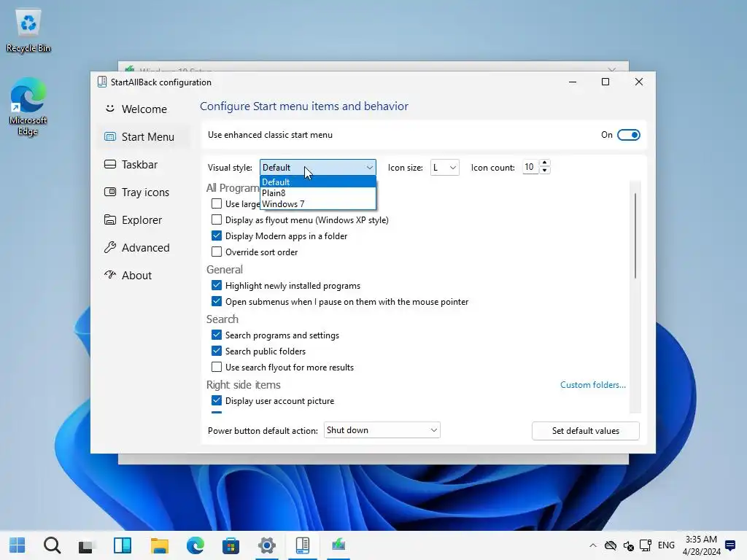Go to the Welcome page
The width and height of the screenshot is (747, 560).
144,109
